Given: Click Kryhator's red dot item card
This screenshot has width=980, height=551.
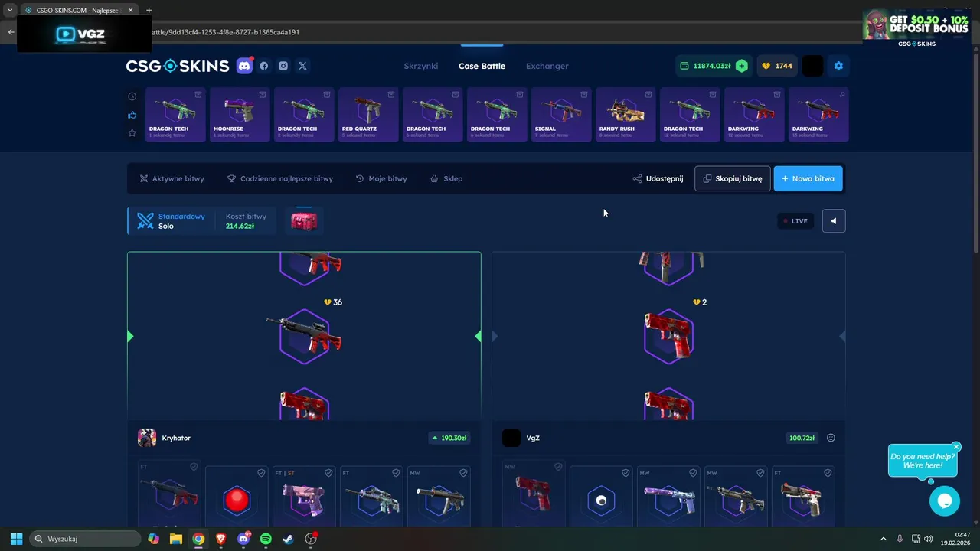Looking at the screenshot, I should 237,496.
